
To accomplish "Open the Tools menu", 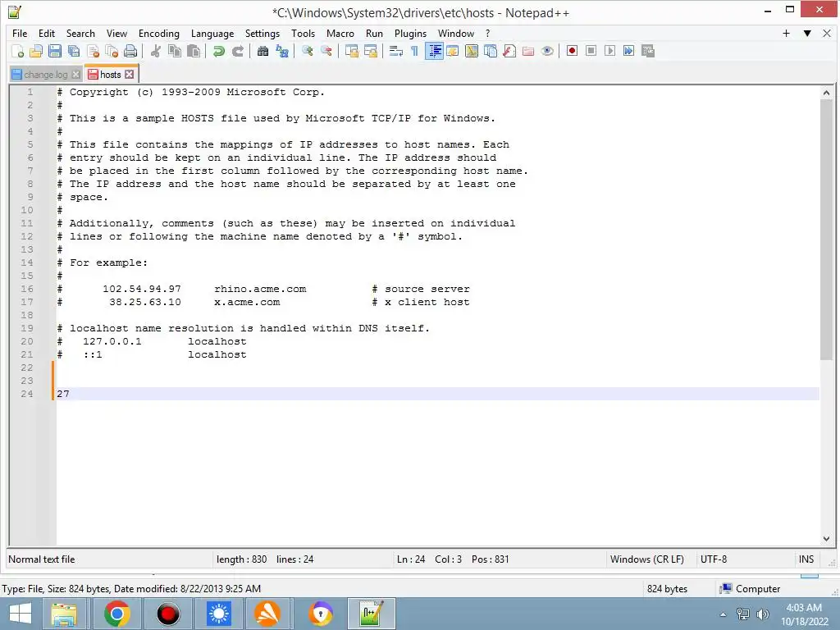I will click(x=304, y=33).
